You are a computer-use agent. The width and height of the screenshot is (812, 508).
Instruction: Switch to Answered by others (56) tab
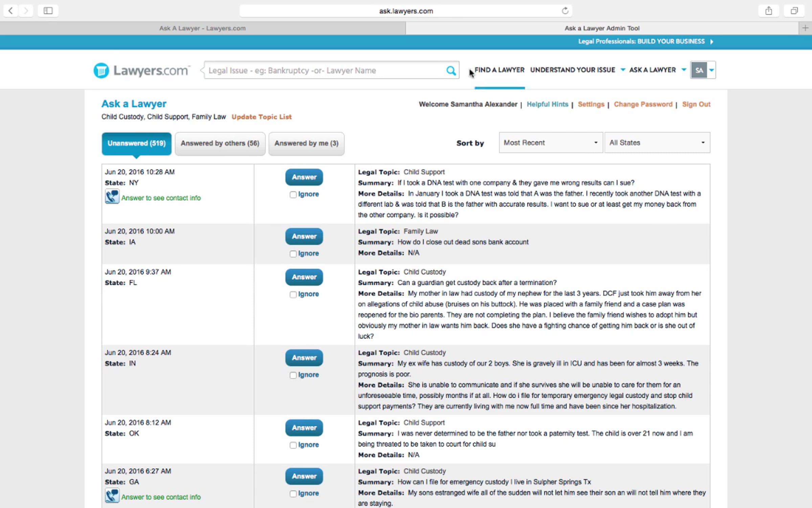(220, 143)
